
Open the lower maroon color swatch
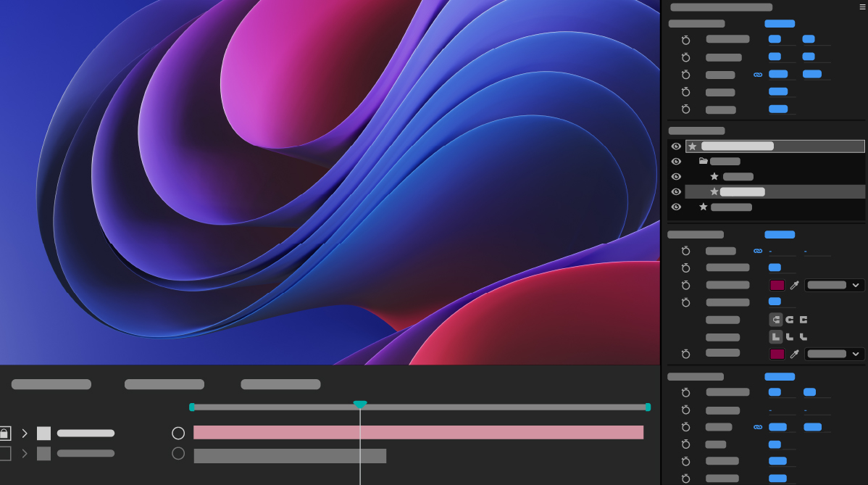(x=777, y=354)
